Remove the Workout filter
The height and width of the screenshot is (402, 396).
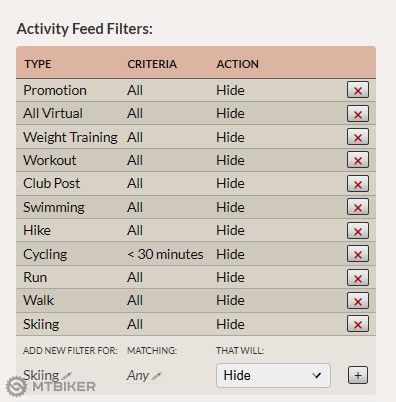pos(358,160)
